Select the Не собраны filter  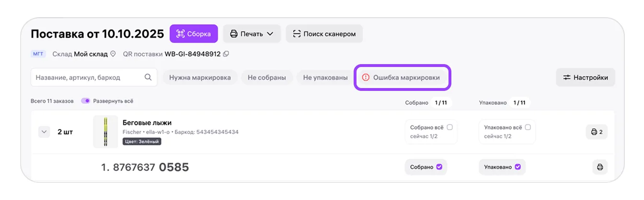267,78
